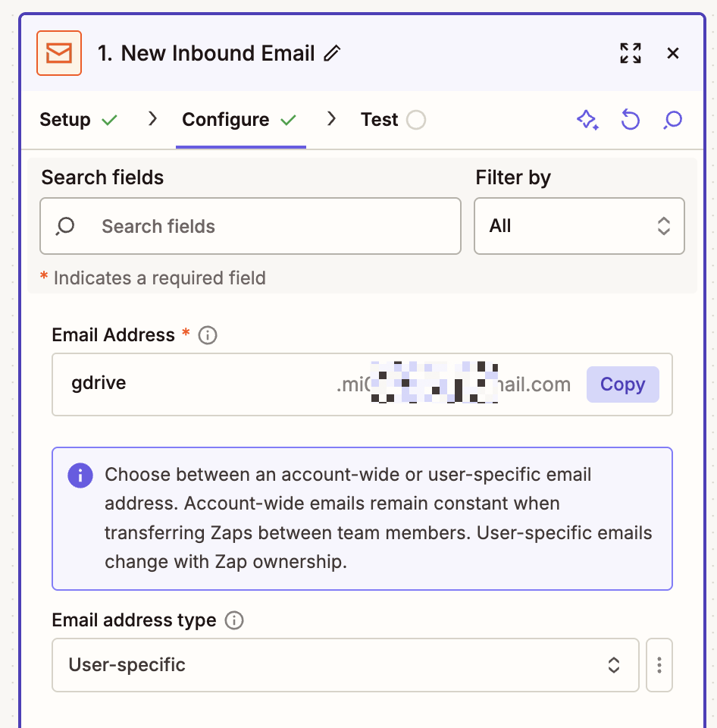The height and width of the screenshot is (728, 717).
Task: Click the green checkmark on the Setup step
Action: click(108, 119)
